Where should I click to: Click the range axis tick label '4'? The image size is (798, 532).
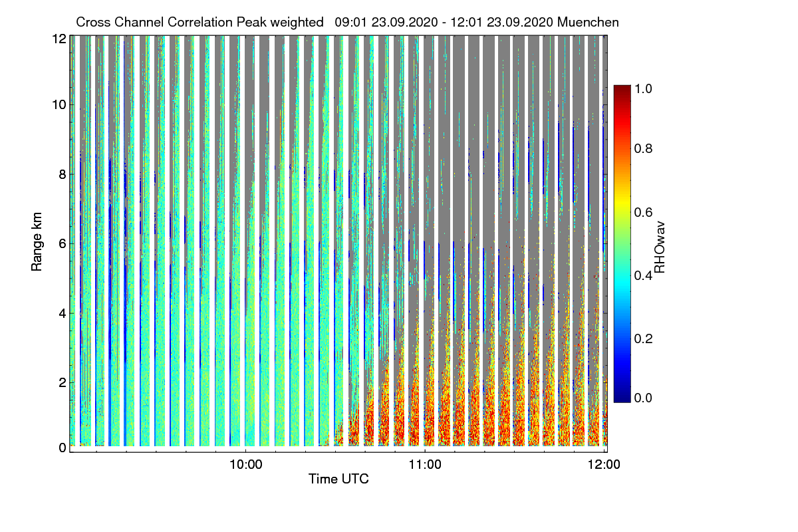coord(62,313)
